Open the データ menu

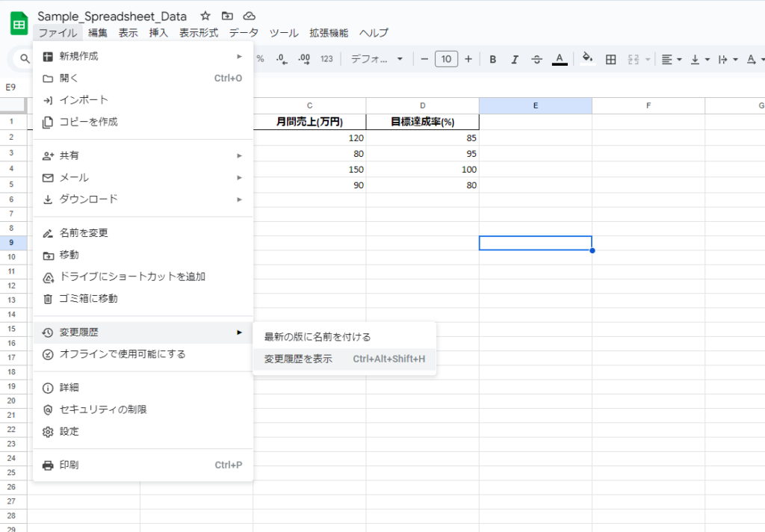244,33
